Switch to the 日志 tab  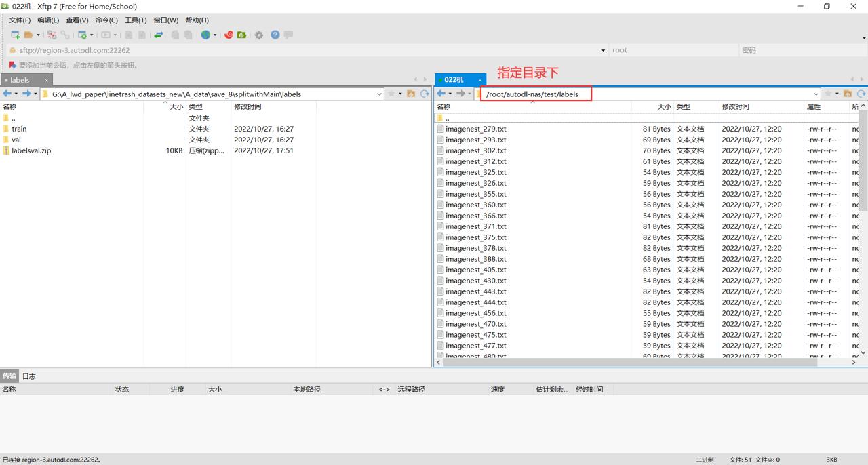tap(29, 376)
